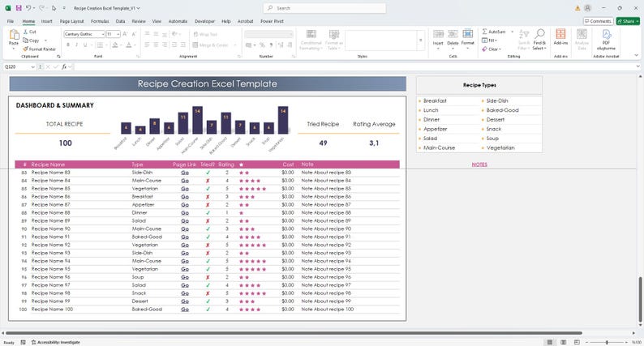The width and height of the screenshot is (644, 346).
Task: Toggle Wrap Text
Action: pyautogui.click(x=205, y=35)
